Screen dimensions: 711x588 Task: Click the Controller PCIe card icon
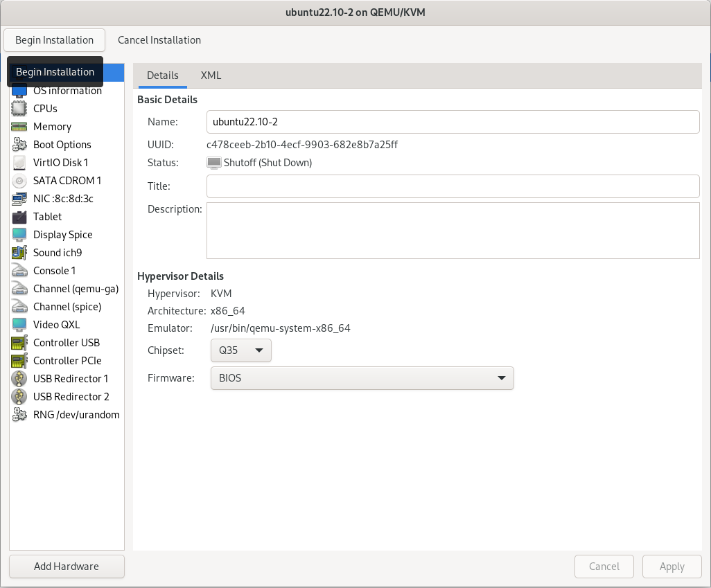click(19, 361)
